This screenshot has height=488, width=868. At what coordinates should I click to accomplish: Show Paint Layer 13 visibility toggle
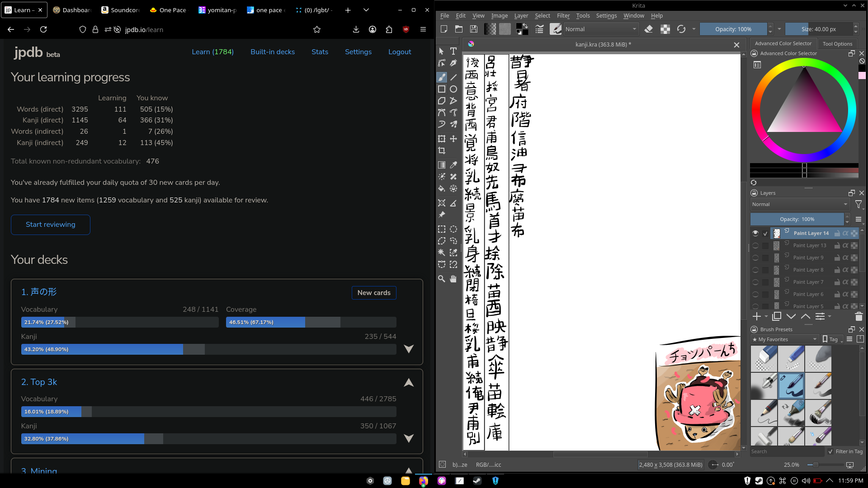pyautogui.click(x=755, y=245)
